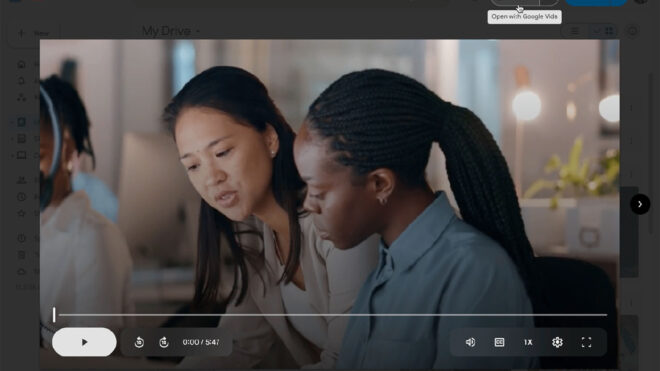Rewind the video ten seconds
This screenshot has height=371, width=660.
pyautogui.click(x=139, y=342)
